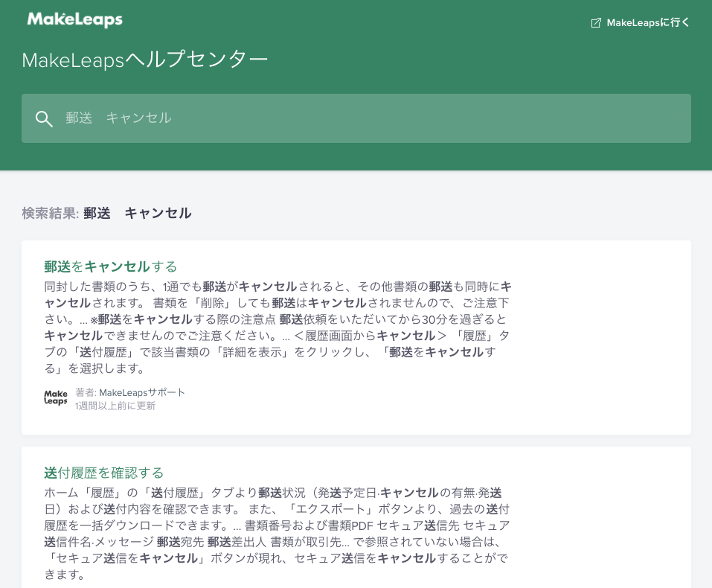Focus the search field containing 郵送 キャンセル
This screenshot has height=588, width=712.
372,118
